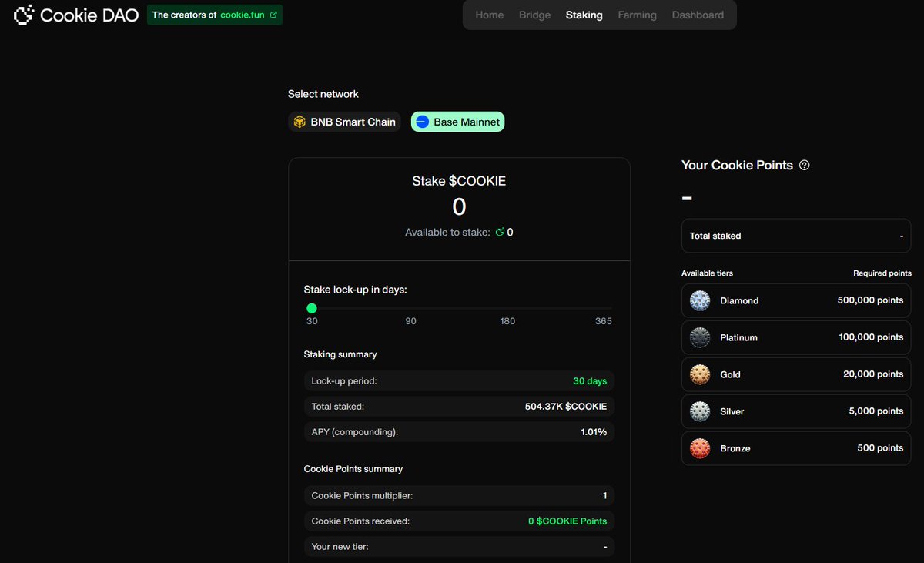This screenshot has width=924, height=563.
Task: Click the Silver 5,000 points tier row
Action: pos(796,411)
